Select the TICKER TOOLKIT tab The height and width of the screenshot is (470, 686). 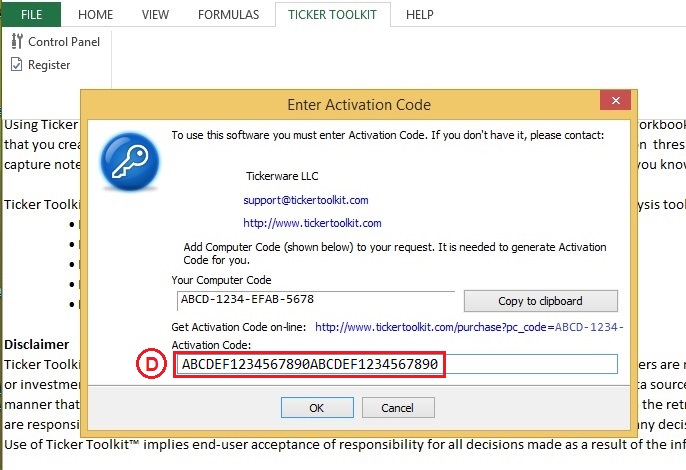(332, 14)
